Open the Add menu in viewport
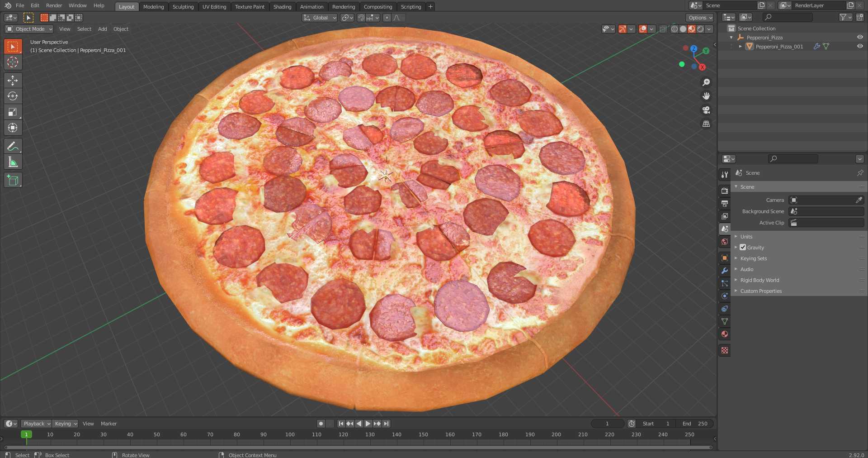The image size is (868, 458). tap(103, 29)
